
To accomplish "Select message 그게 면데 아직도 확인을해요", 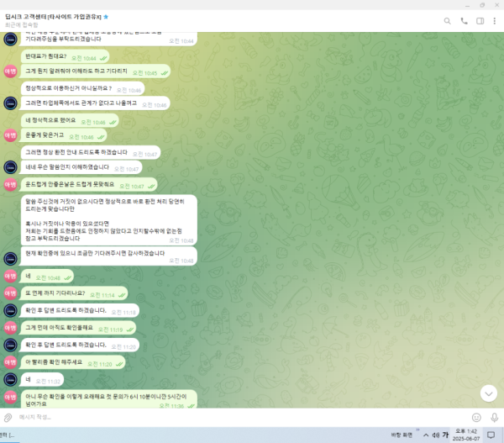I will pyautogui.click(x=78, y=328).
